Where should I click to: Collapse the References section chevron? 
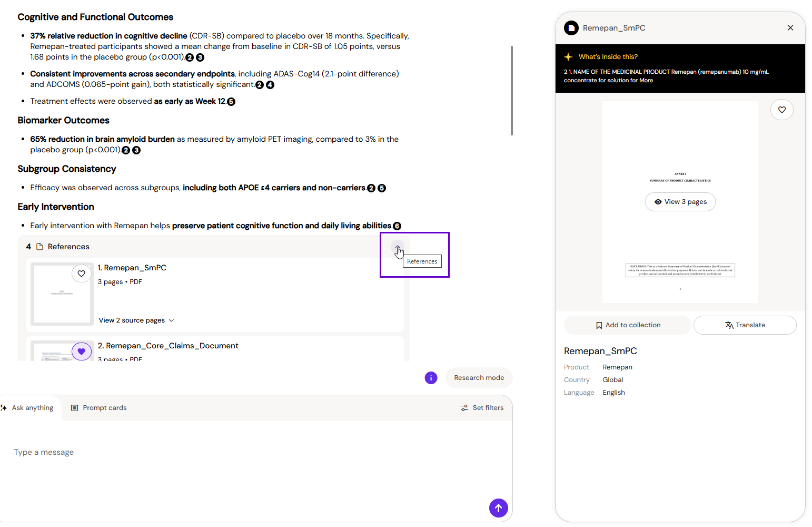point(397,247)
